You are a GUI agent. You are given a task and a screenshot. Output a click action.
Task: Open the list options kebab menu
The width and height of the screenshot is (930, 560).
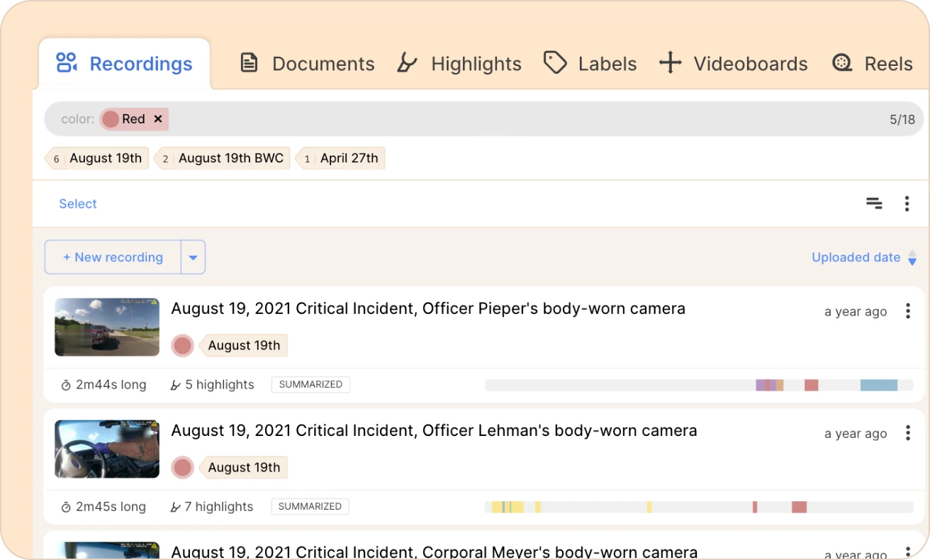[907, 204]
